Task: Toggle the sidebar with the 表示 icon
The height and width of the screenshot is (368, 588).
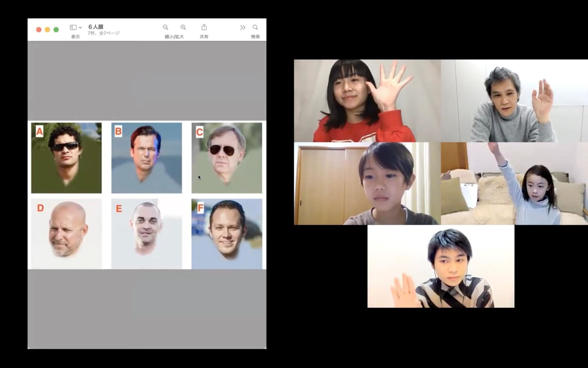Action: point(73,27)
